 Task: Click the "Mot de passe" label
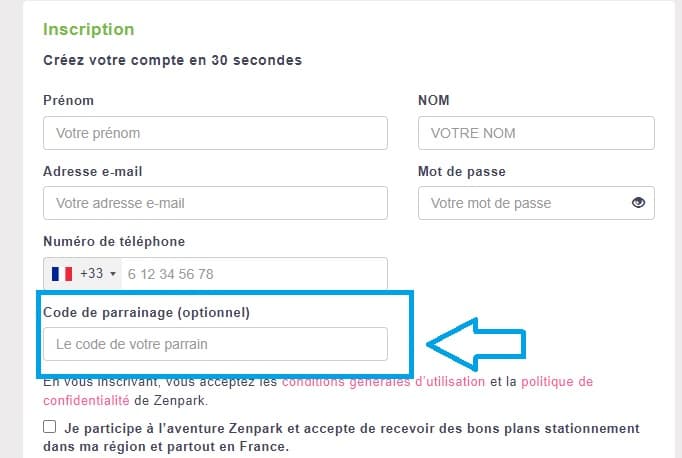(461, 171)
